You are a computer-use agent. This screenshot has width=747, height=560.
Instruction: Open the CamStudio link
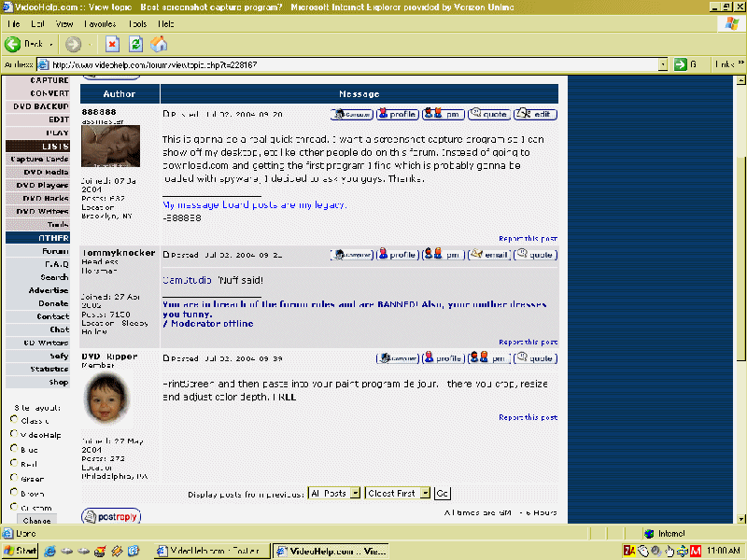pyautogui.click(x=187, y=281)
